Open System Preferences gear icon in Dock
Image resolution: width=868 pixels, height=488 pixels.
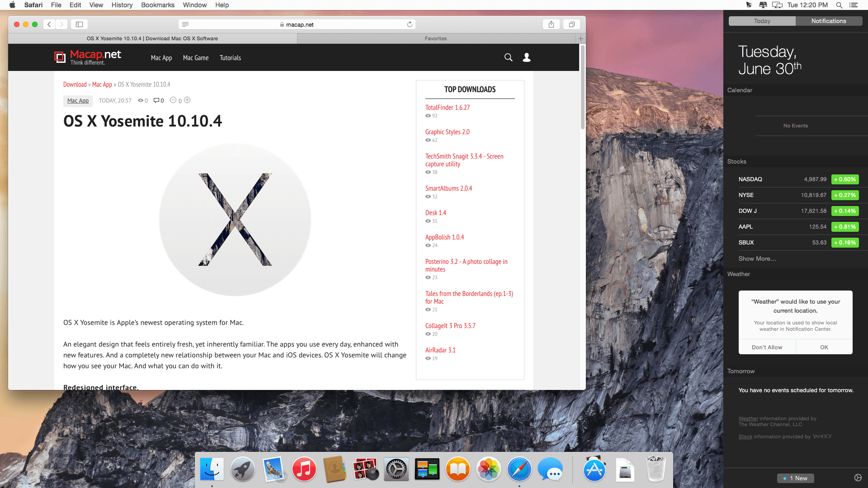coord(395,469)
